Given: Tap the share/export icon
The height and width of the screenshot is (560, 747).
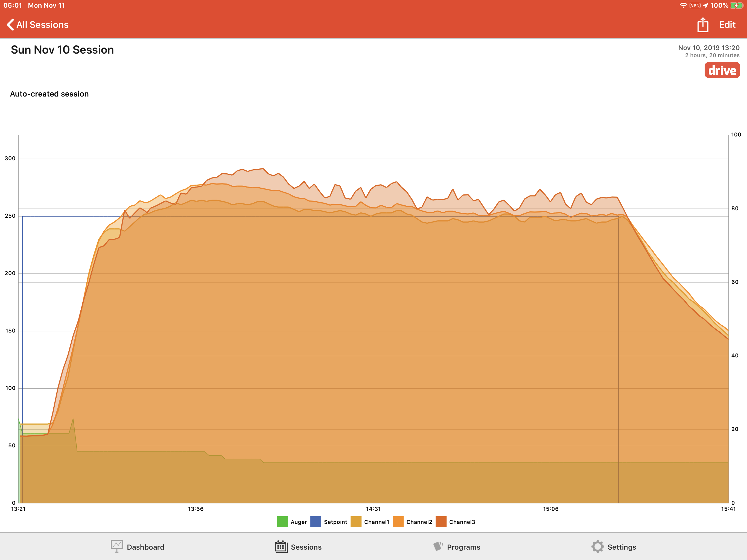Looking at the screenshot, I should click(702, 25).
